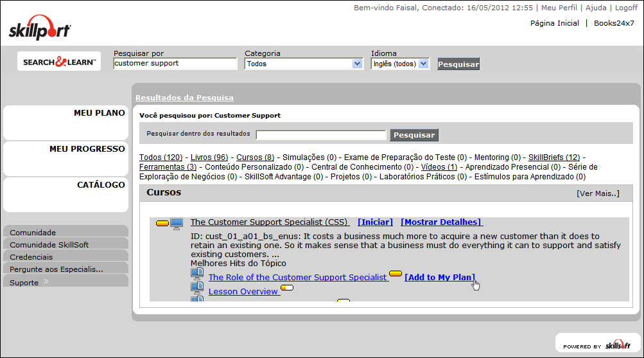Filter results by Vídeos (1)

point(439,167)
